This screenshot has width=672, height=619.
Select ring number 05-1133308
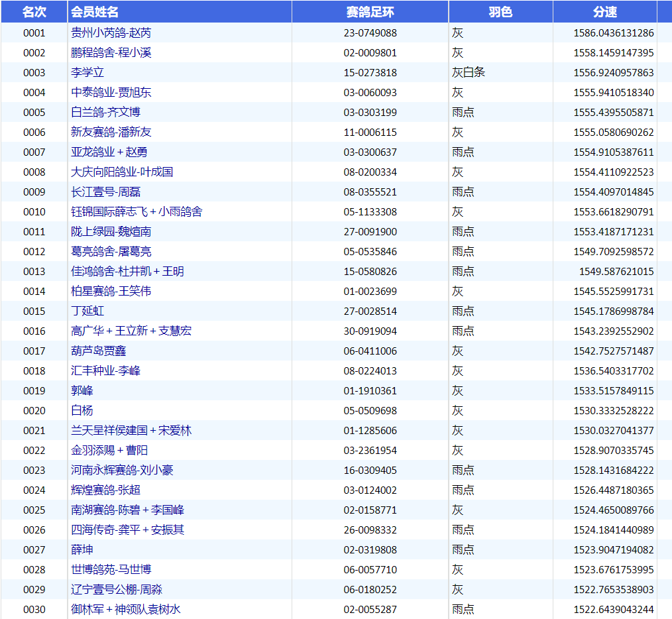[370, 212]
